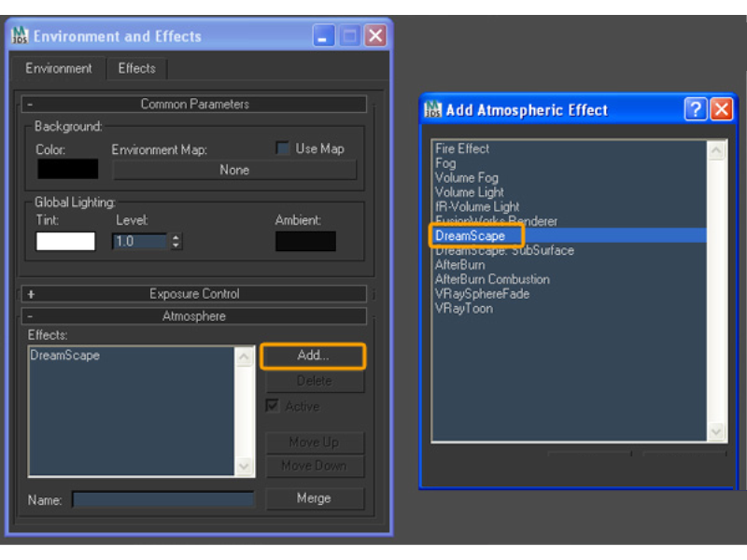Select AfterBurn Combustion in the list
The width and height of the screenshot is (747, 560).
coord(492,279)
